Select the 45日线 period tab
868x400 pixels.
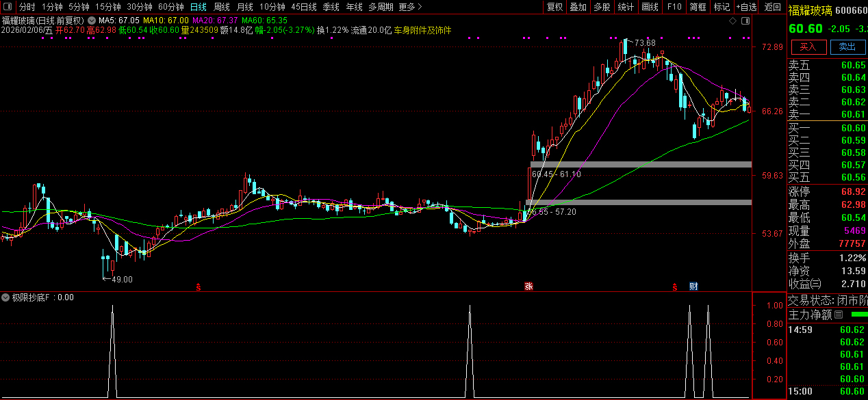[x=304, y=7]
